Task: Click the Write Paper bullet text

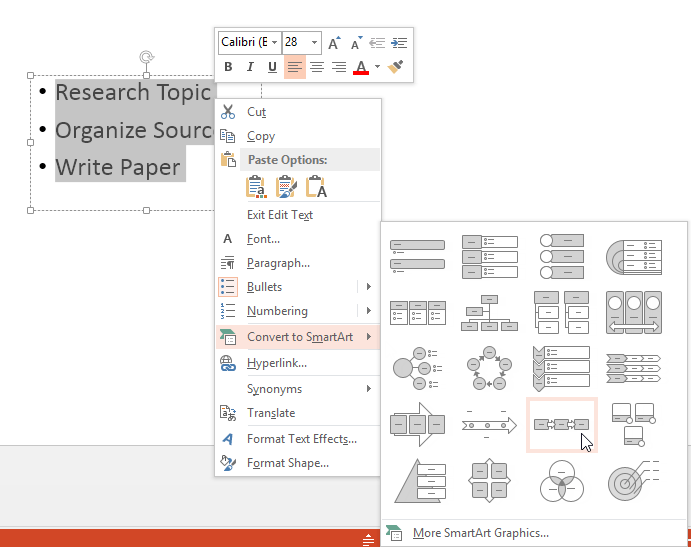Action: 118,167
